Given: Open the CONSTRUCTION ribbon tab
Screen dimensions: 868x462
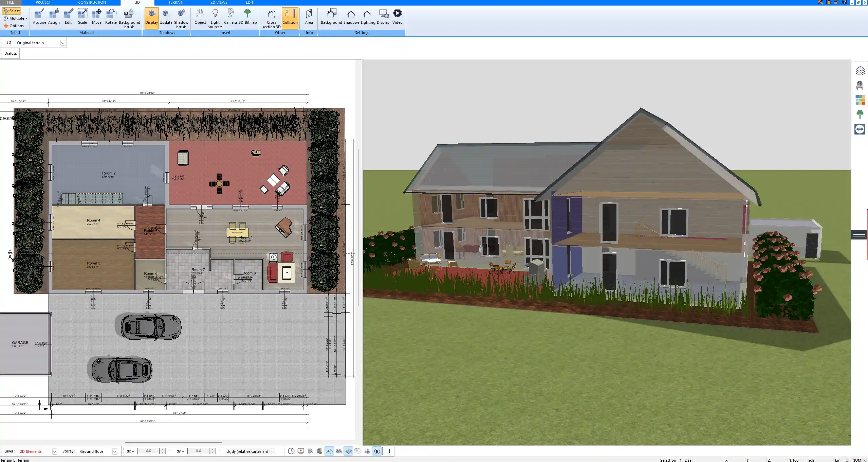Looking at the screenshot, I should (92, 2).
